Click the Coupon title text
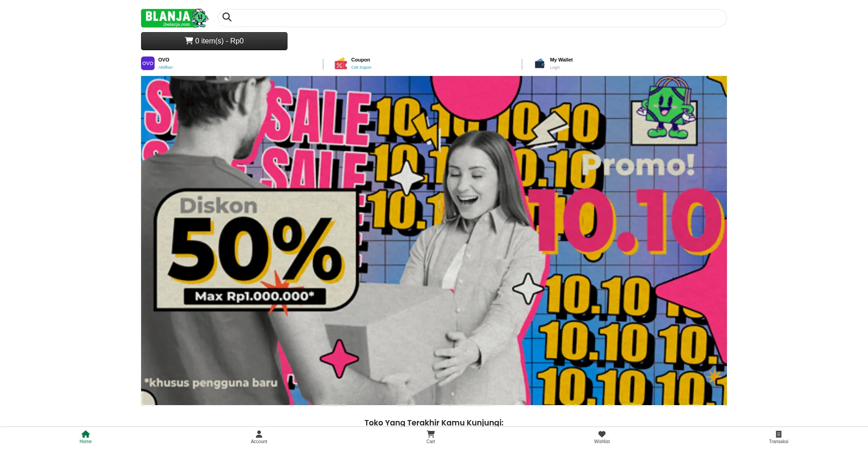868x449 pixels. [360, 60]
